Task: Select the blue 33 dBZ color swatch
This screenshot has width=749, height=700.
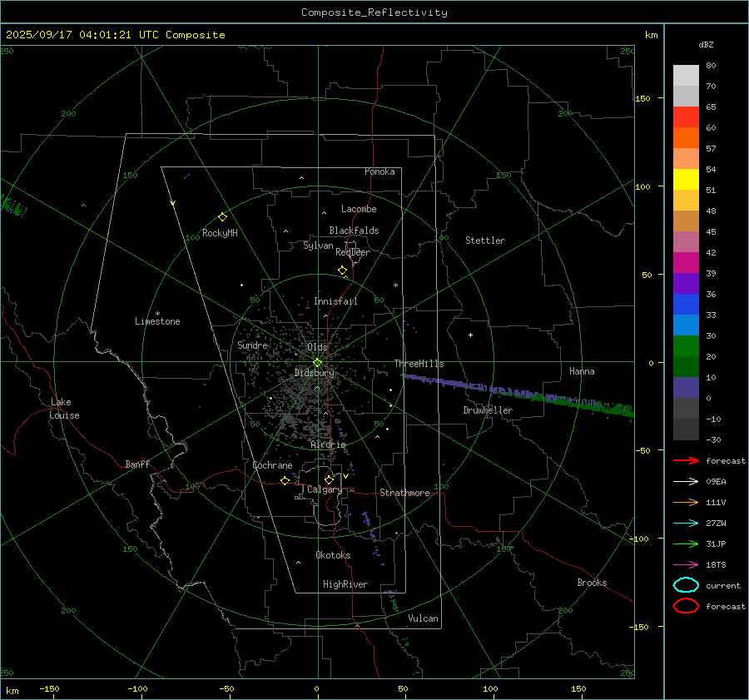Action: point(686,325)
